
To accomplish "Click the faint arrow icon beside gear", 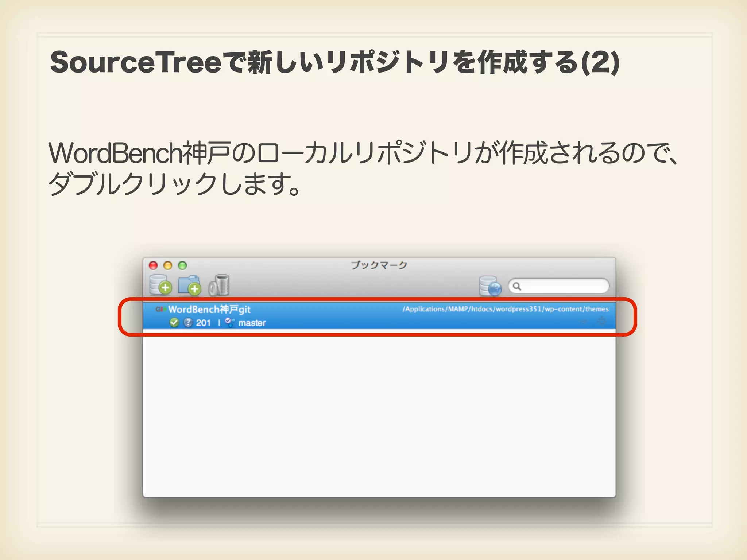I will (x=584, y=322).
